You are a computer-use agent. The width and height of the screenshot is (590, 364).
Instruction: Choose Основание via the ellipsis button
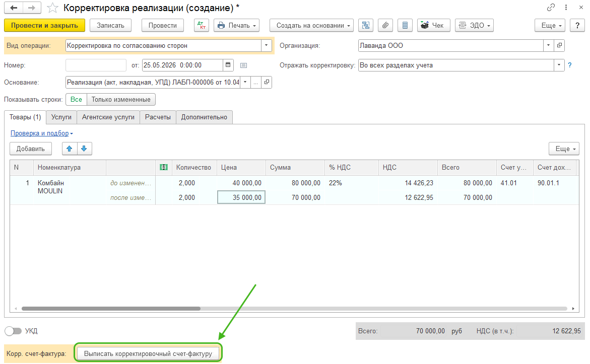click(256, 82)
